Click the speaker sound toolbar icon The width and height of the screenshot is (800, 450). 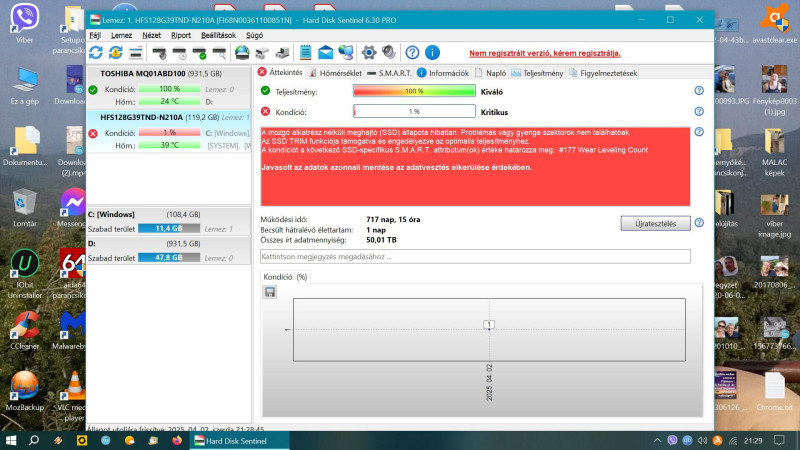click(x=389, y=53)
